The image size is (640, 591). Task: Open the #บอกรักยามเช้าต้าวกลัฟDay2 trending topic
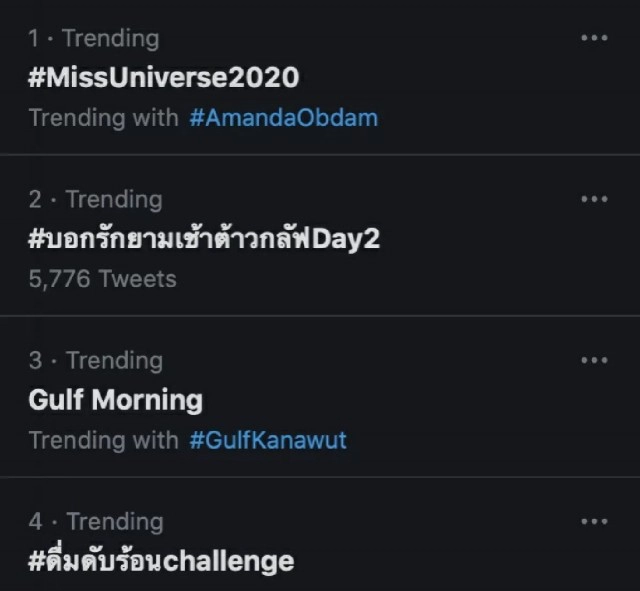[204, 239]
